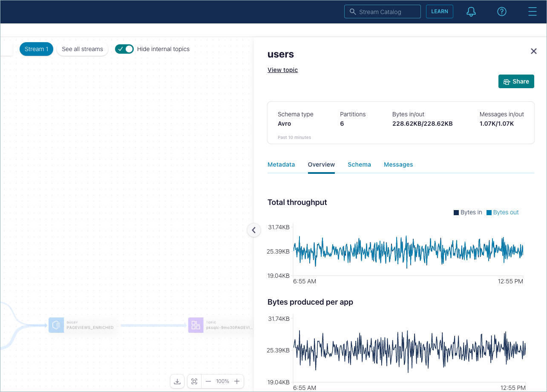Click the 100% zoom level control

click(x=222, y=381)
